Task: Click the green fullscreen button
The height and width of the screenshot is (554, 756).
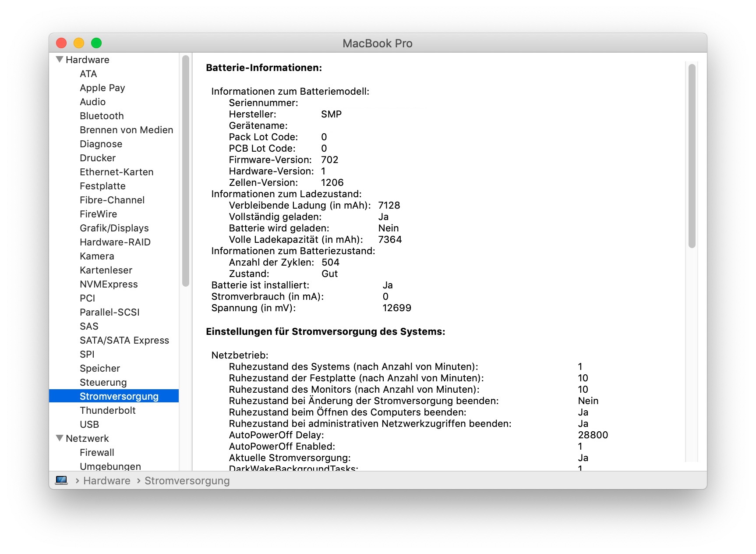Action: (x=96, y=43)
